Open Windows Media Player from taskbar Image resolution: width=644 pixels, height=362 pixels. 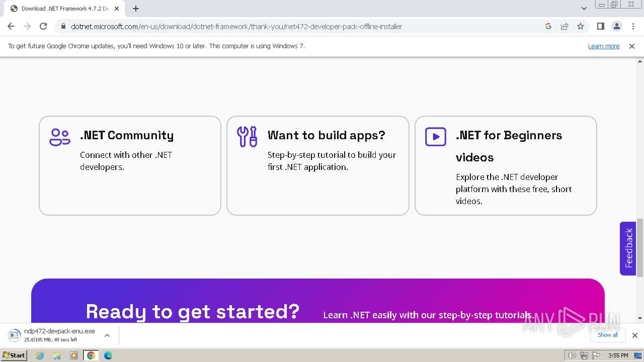[74, 355]
